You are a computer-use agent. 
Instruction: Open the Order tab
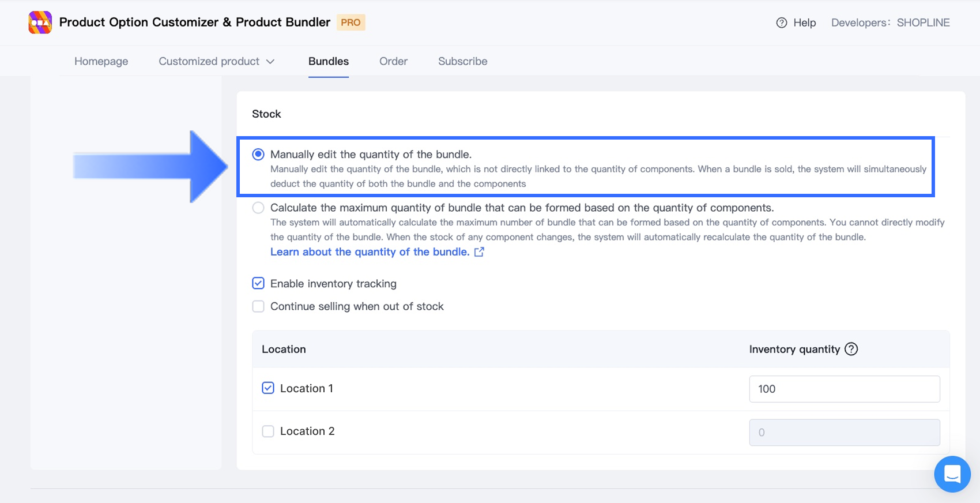(393, 61)
